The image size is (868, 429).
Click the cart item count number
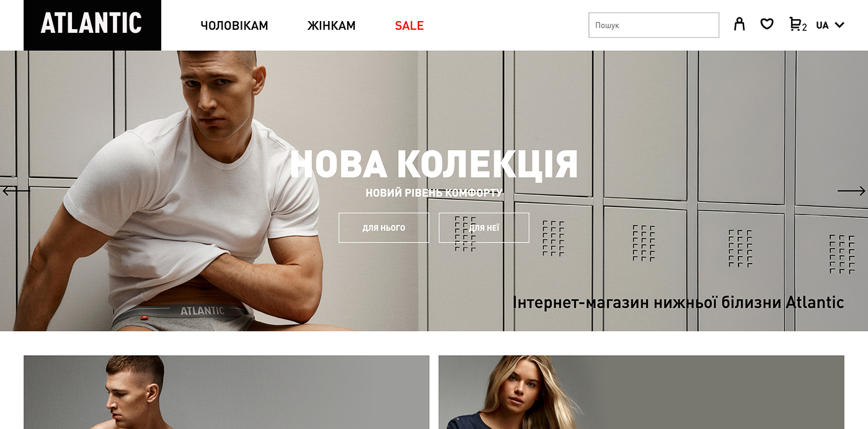coord(804,27)
